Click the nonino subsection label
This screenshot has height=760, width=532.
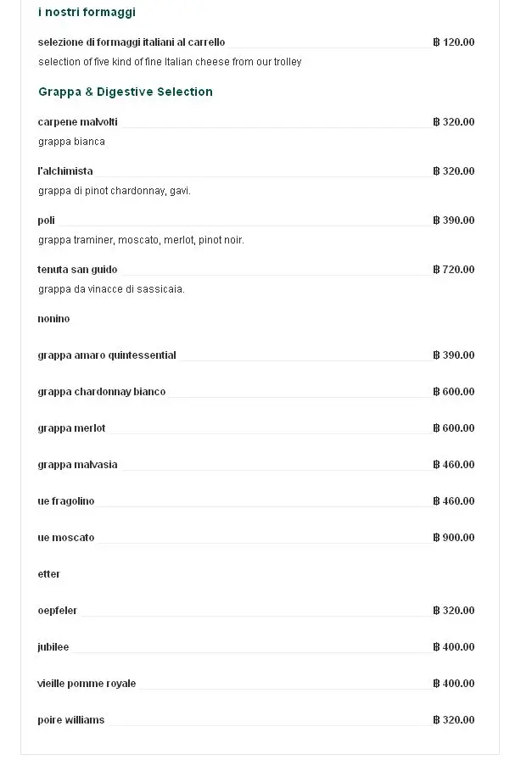53,319
